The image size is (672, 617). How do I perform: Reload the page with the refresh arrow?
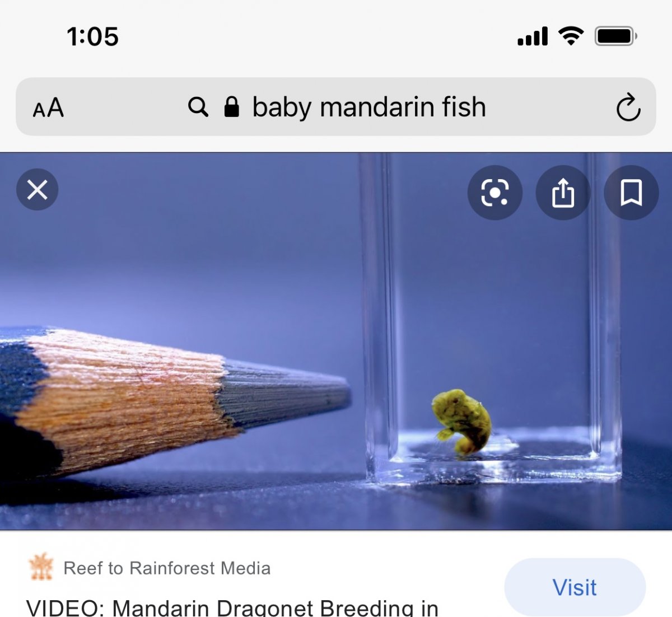tap(628, 107)
